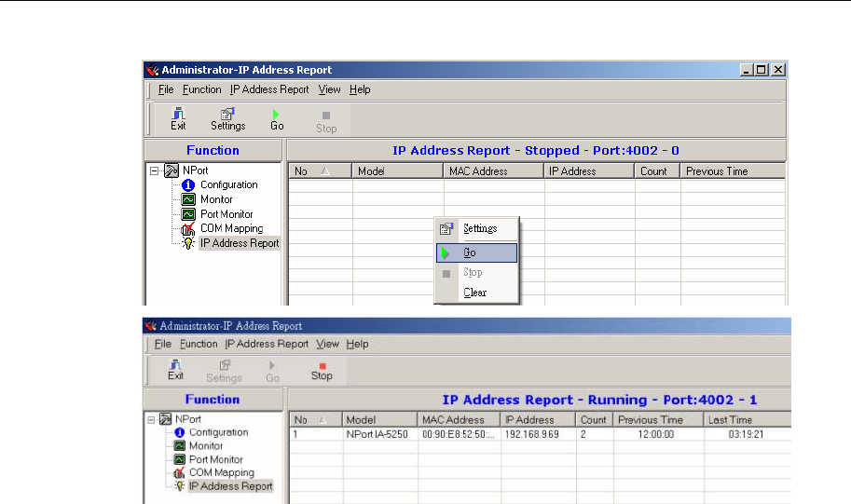Open Help menu in lower window
Image resolution: width=851 pixels, height=504 pixels.
coord(357,344)
